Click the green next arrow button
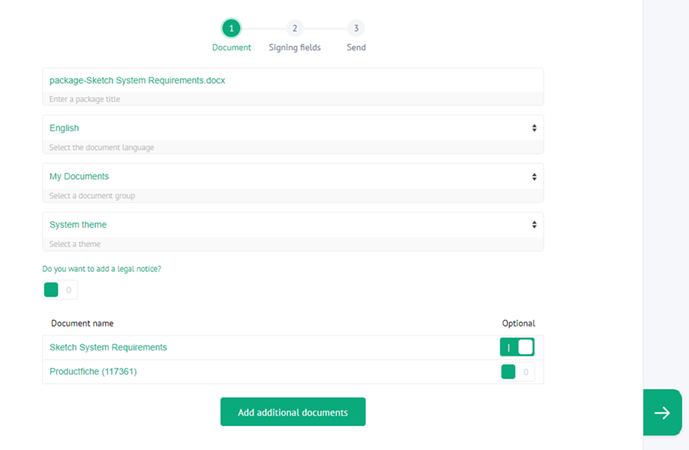 (661, 412)
